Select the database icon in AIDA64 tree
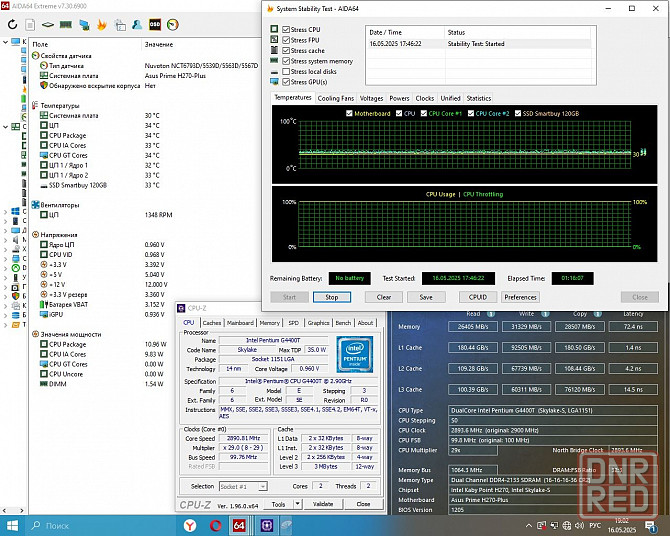 click(x=15, y=315)
